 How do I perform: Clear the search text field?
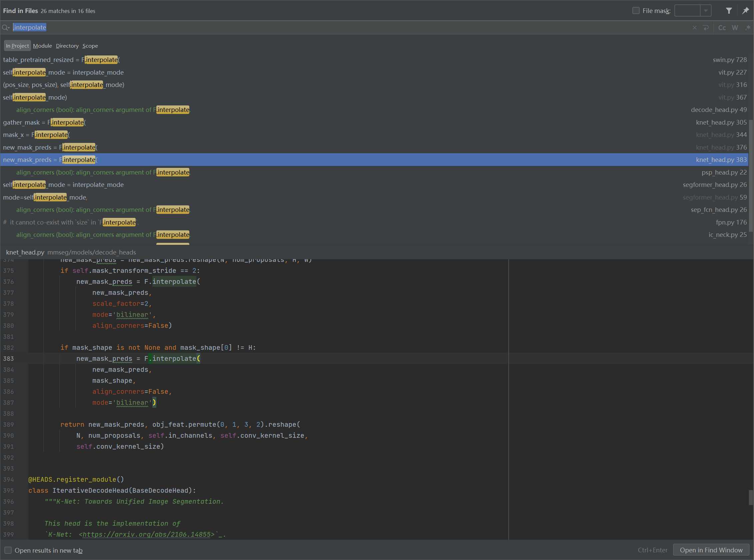pyautogui.click(x=694, y=28)
